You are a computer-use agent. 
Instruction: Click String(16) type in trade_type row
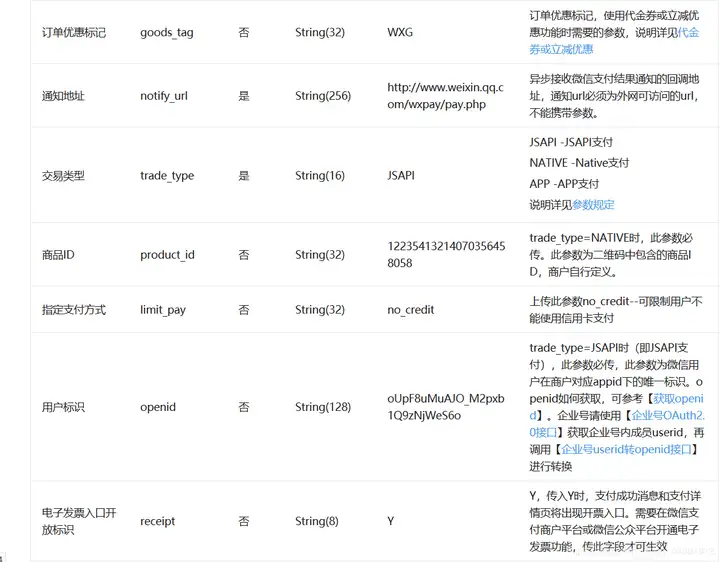(320, 176)
